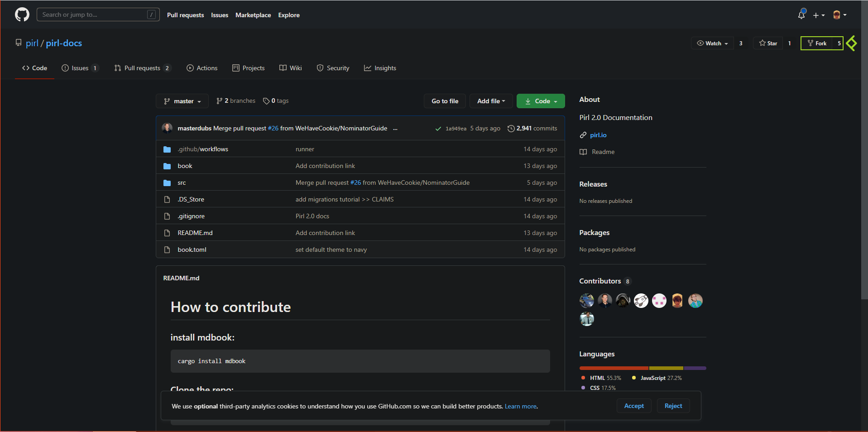Open the user avatar menu
Screen dimensions: 868x432
point(839,15)
